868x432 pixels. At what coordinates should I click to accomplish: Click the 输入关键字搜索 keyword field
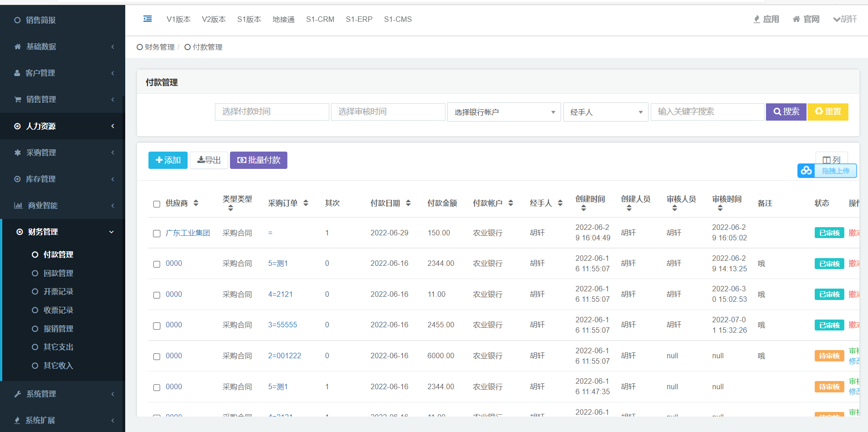[x=708, y=112]
